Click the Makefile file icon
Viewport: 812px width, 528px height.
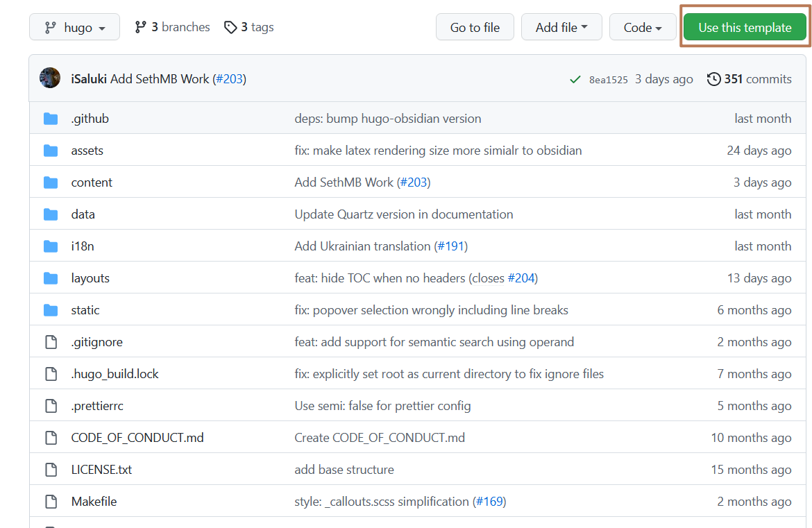pos(51,502)
